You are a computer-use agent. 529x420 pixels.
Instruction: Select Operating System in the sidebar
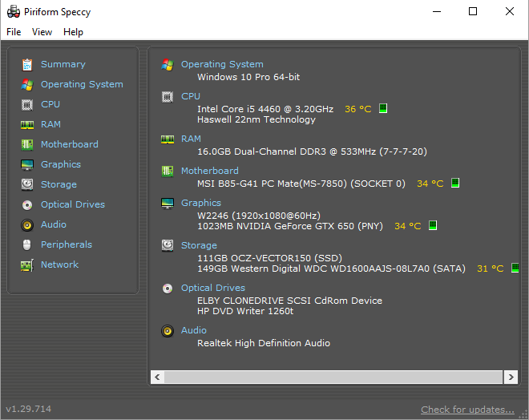82,84
